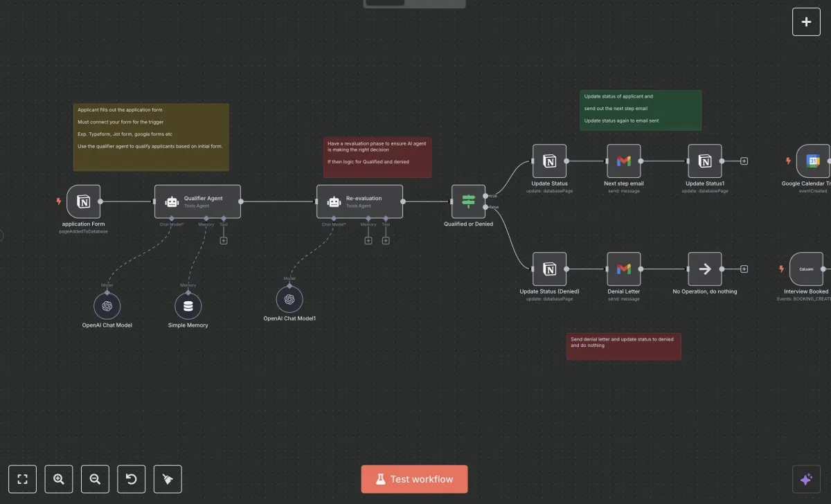831x504 pixels.
Task: Add a node after Update Status1
Action: pyautogui.click(x=744, y=161)
